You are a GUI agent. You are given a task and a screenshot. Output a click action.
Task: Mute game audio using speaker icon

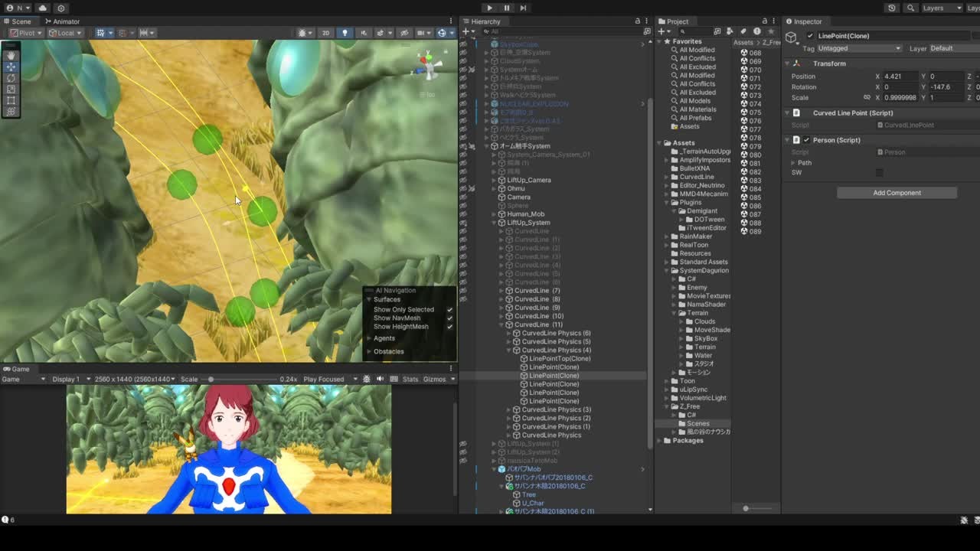pos(380,379)
